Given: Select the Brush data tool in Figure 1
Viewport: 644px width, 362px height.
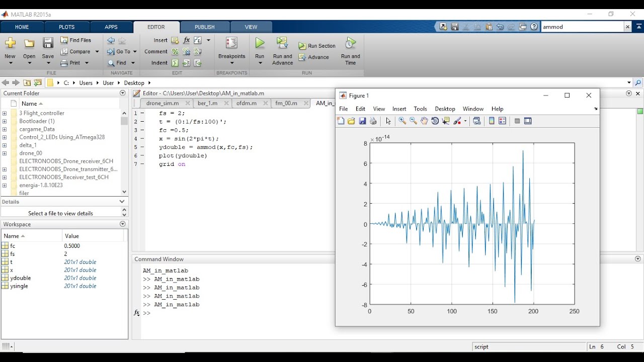Looking at the screenshot, I should [x=457, y=121].
